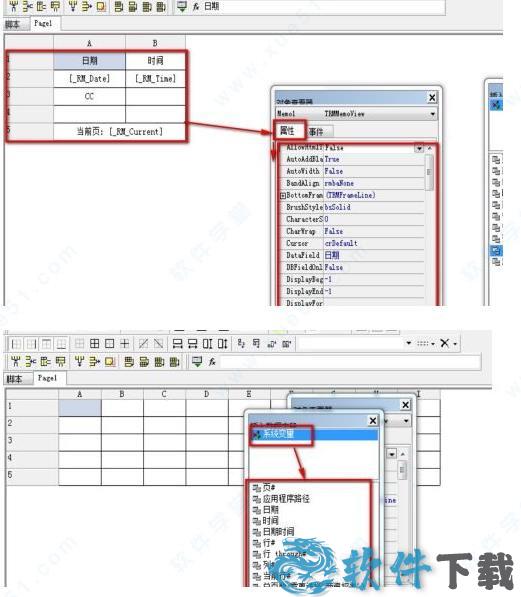Select the DisplayEnd property row
Screen dimensions: 521x597
tap(352, 292)
